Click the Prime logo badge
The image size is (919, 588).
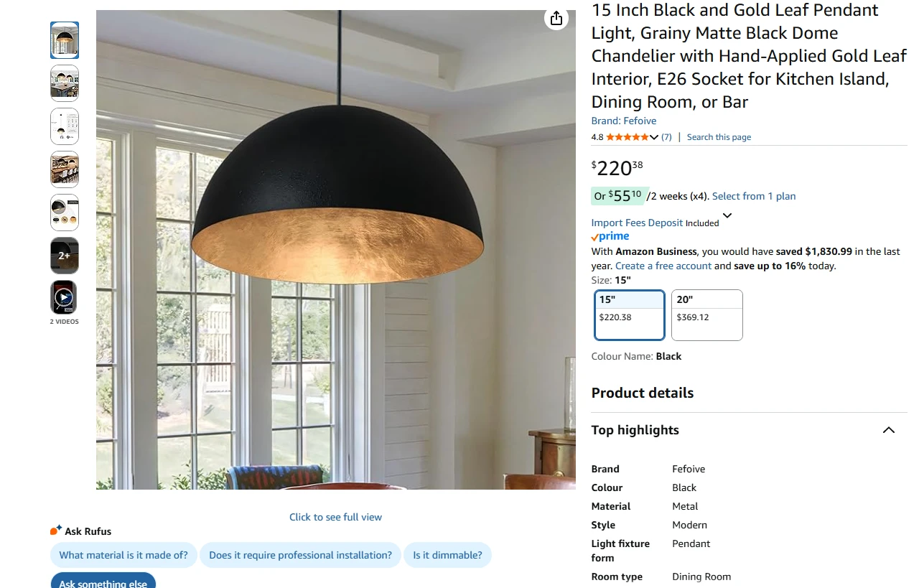(x=610, y=237)
